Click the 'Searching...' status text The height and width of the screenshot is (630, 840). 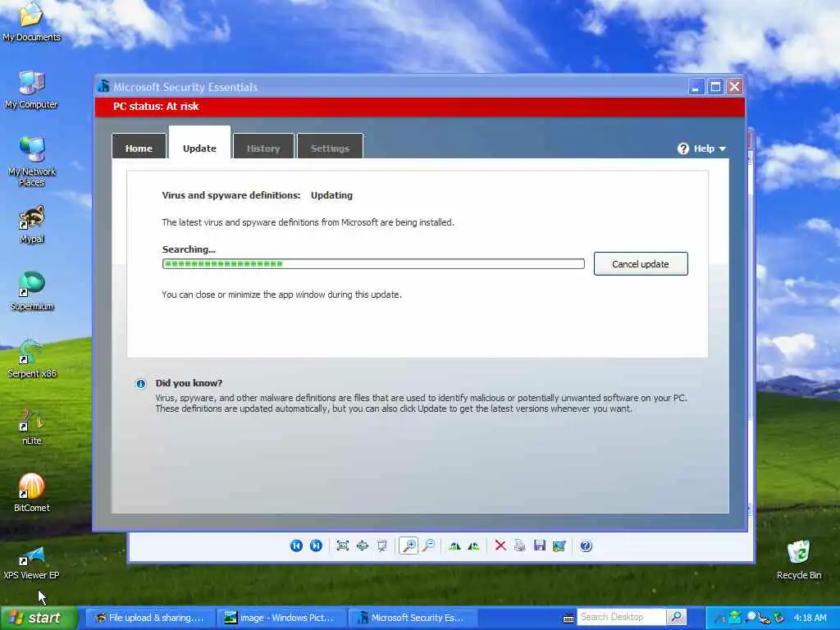tap(189, 249)
